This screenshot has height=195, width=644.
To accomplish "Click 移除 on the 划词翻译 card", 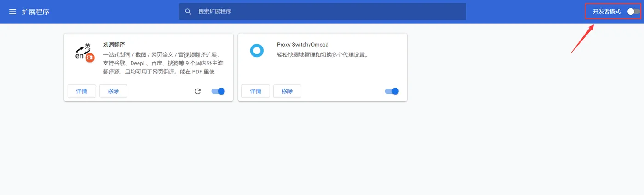I will click(113, 91).
